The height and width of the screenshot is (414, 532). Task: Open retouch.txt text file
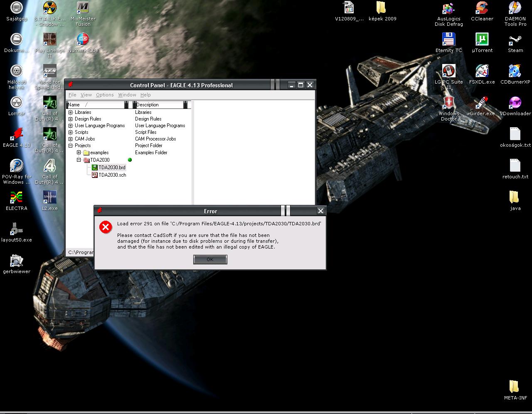(x=515, y=170)
